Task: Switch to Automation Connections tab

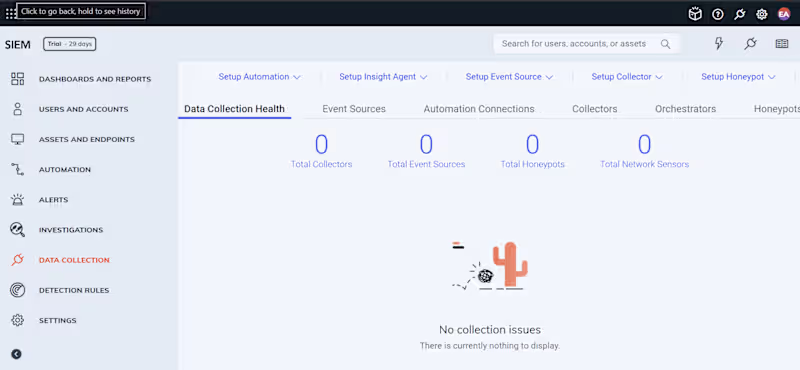Action: click(479, 109)
